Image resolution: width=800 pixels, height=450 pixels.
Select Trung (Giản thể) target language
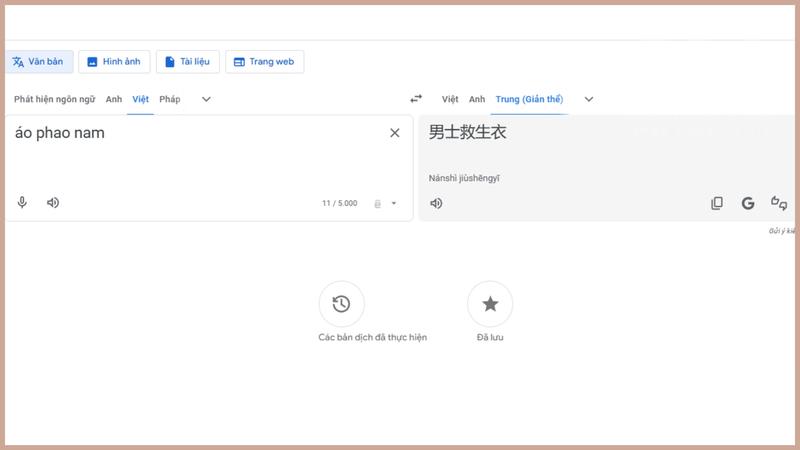pos(529,99)
